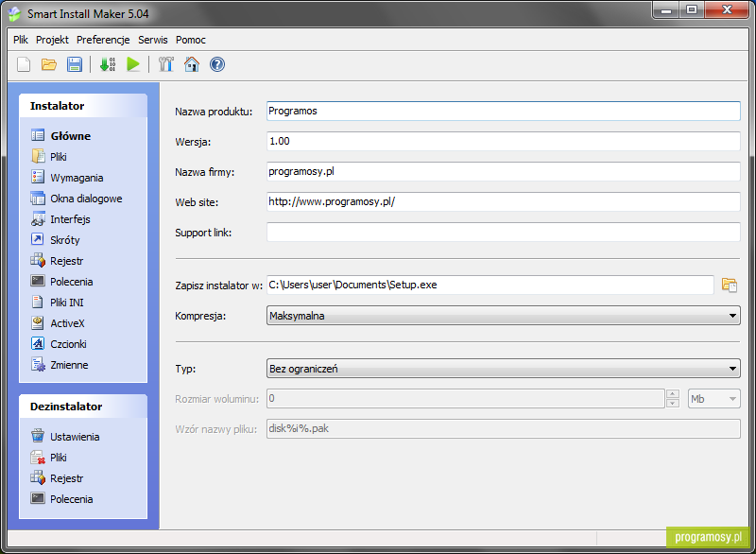Expand the Typ dropdown
Screen dimensions: 756x554
click(732, 369)
